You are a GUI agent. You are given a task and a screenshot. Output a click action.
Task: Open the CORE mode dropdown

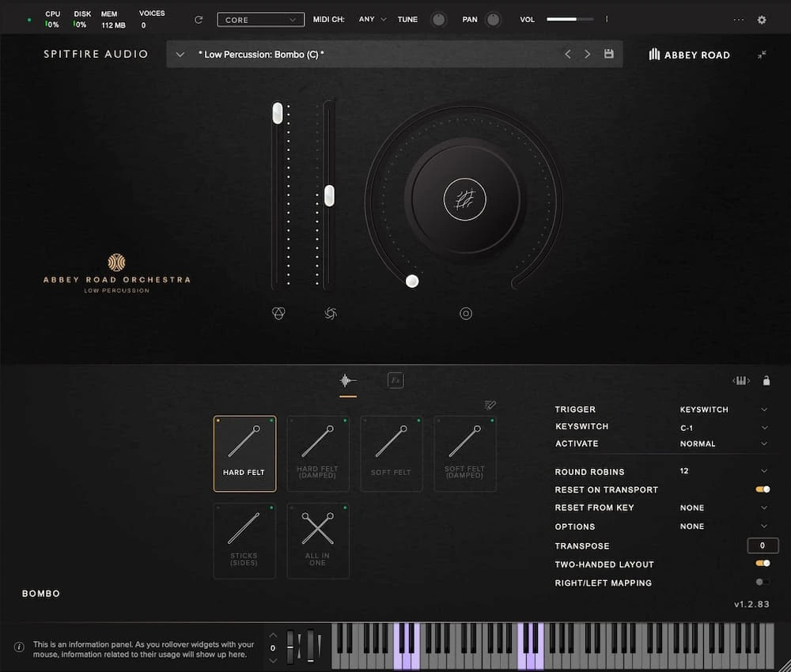pyautogui.click(x=260, y=20)
